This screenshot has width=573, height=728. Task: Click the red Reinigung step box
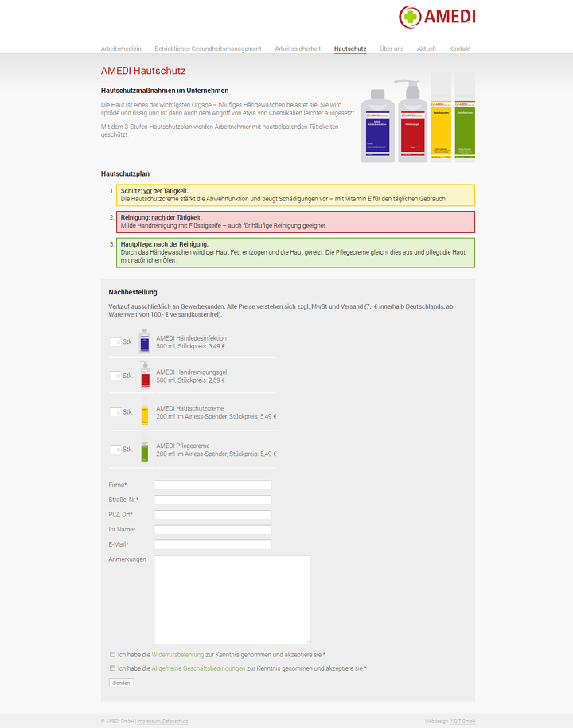(x=295, y=222)
